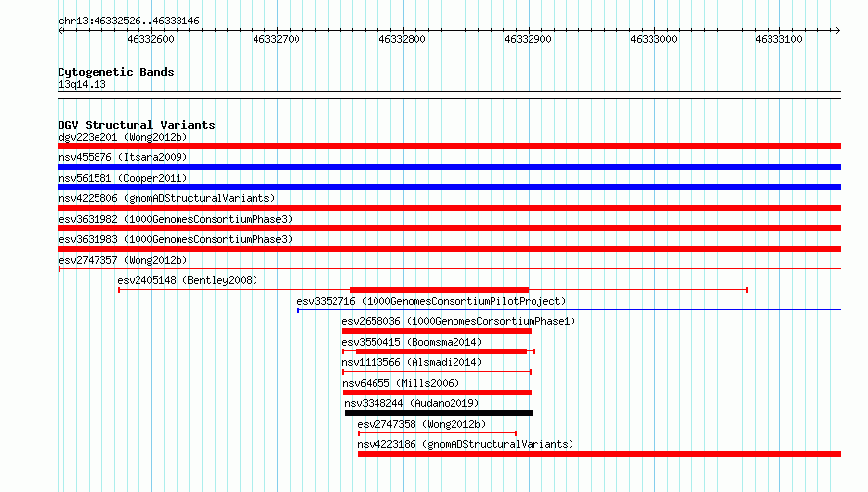Click red bar under esv3631982
The width and height of the screenshot is (868, 492).
pyautogui.click(x=449, y=228)
